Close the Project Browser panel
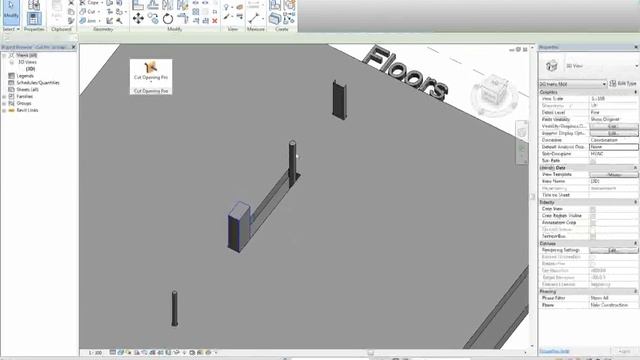The image size is (640, 360). click(x=73, y=47)
